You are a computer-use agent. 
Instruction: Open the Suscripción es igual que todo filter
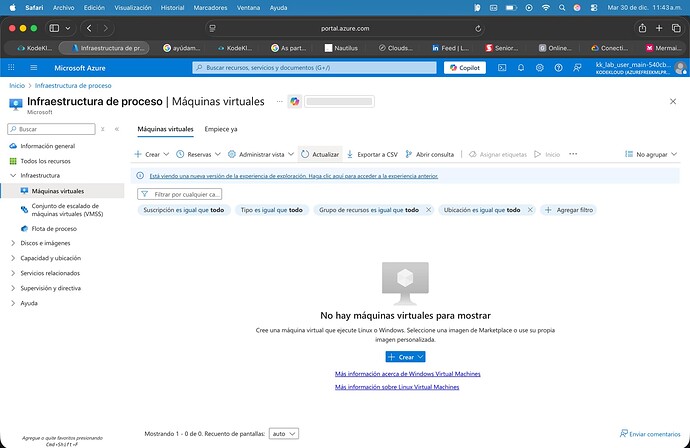(x=184, y=210)
